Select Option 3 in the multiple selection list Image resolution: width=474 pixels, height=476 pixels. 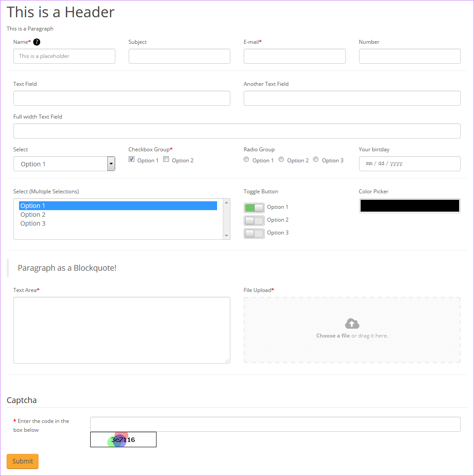click(118, 223)
